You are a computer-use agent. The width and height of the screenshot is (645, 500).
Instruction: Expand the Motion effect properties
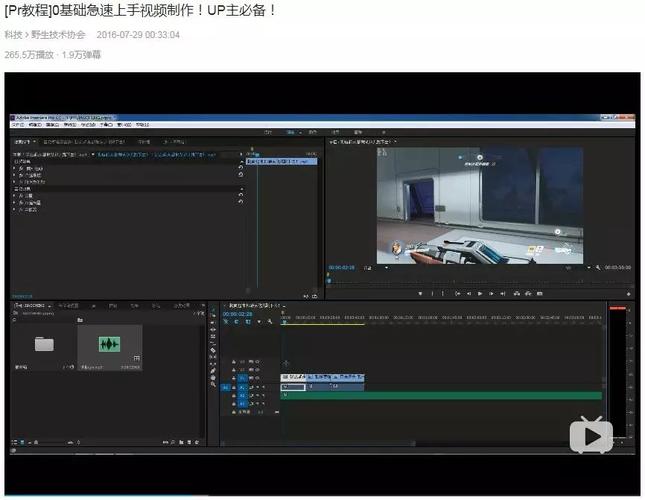click(x=14, y=168)
